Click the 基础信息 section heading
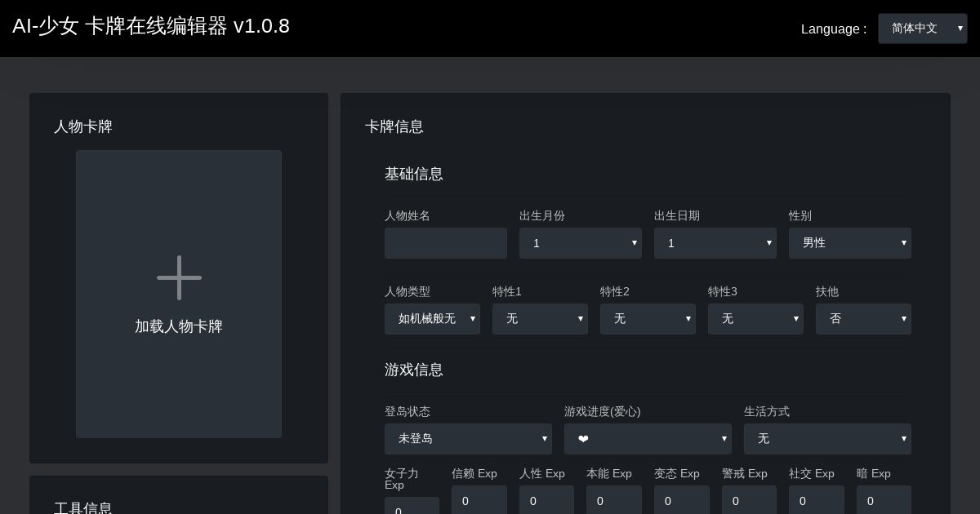Image resolution: width=980 pixels, height=514 pixels. pyautogui.click(x=414, y=174)
